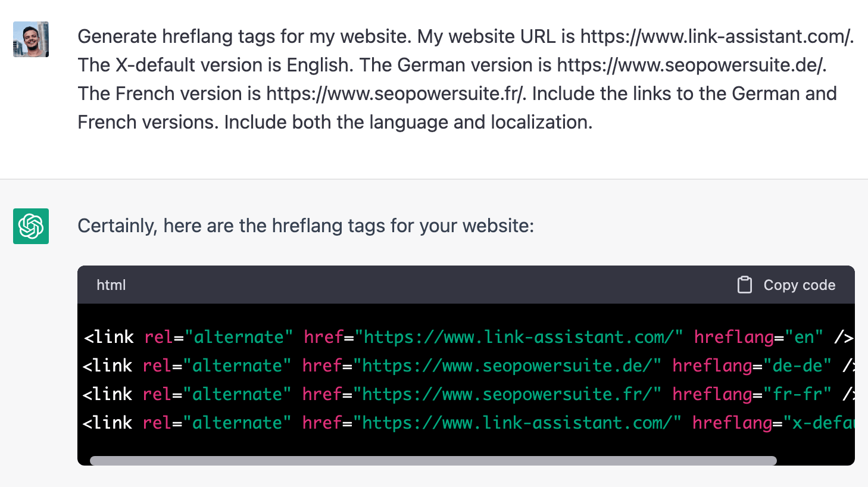Image resolution: width=868 pixels, height=487 pixels.
Task: Click the "Certainly, here are the hreflang tags" reply text
Action: [305, 226]
